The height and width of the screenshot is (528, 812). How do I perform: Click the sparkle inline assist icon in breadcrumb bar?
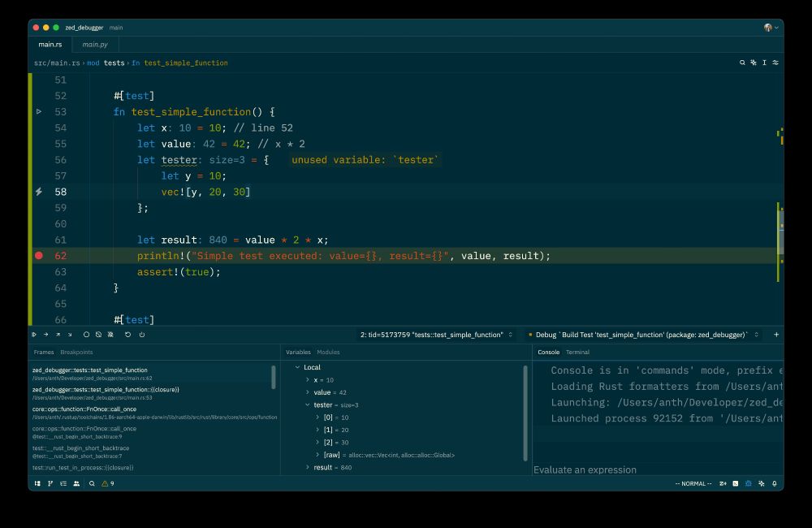[x=754, y=63]
